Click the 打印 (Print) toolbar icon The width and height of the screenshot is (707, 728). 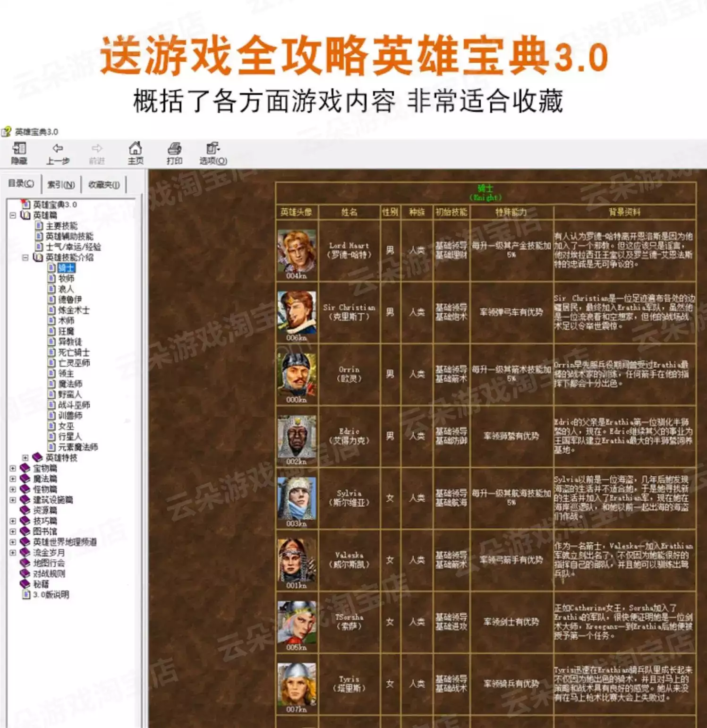(x=174, y=154)
